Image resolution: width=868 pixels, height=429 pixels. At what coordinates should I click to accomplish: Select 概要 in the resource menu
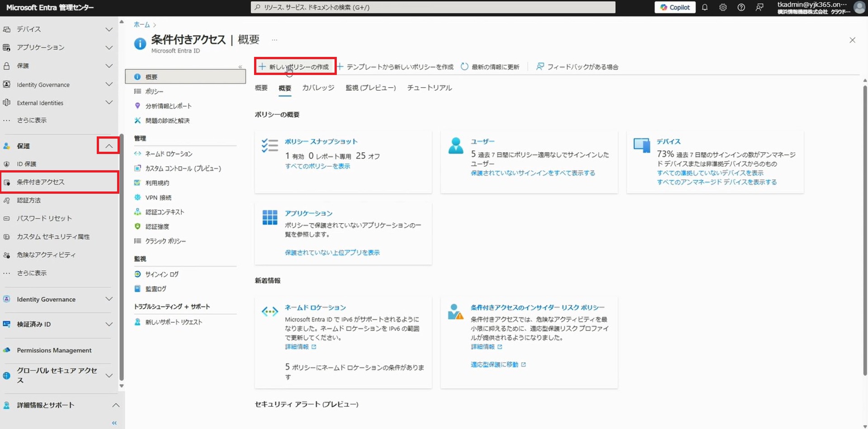pyautogui.click(x=185, y=77)
